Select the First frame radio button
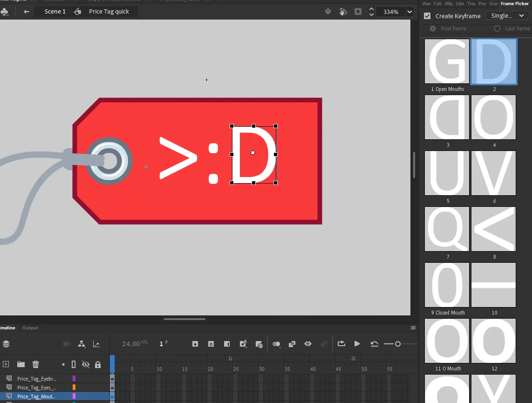 (x=433, y=28)
